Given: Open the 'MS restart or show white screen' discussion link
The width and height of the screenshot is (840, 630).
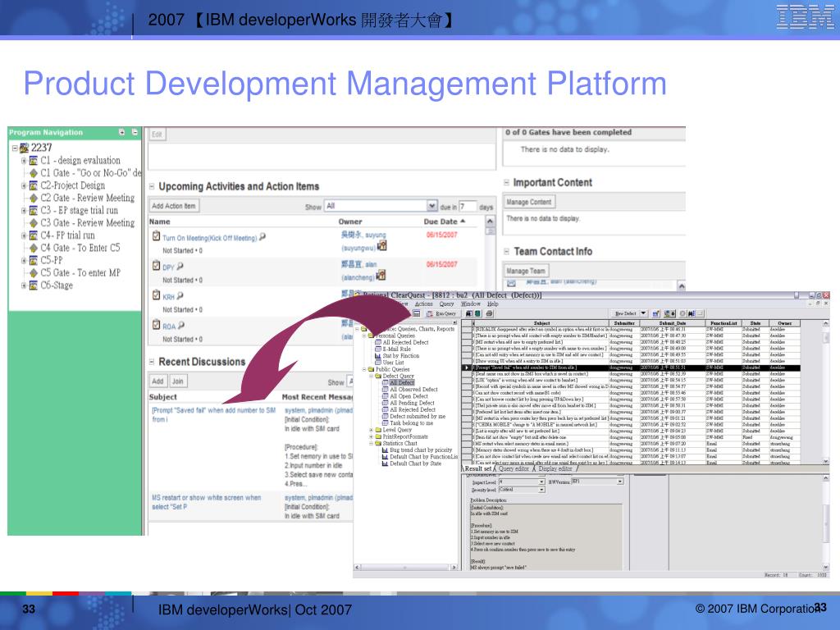Looking at the screenshot, I should click(x=206, y=502).
